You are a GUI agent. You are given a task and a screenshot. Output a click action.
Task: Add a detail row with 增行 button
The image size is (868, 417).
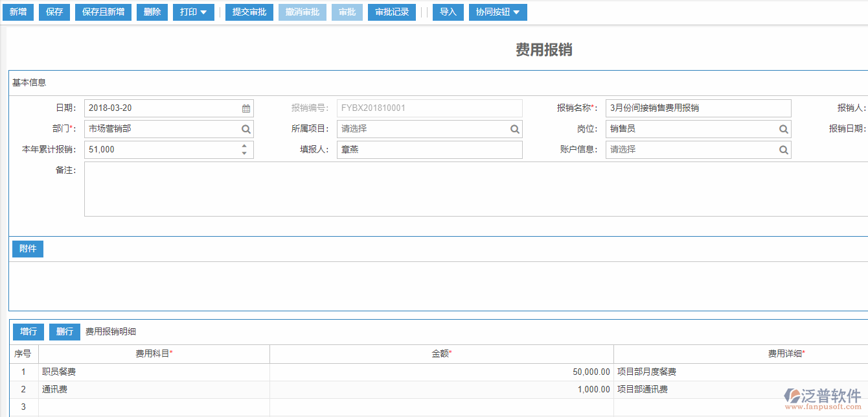28,331
